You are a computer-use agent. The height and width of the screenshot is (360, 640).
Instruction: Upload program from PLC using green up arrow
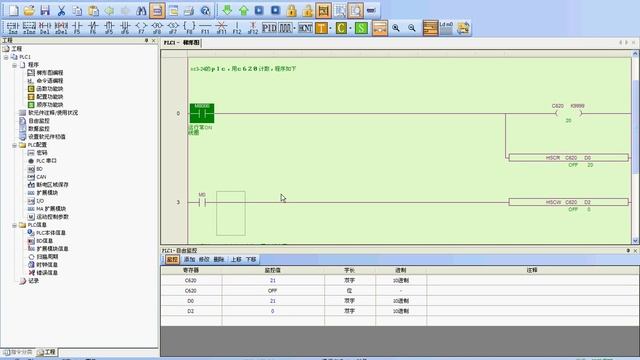pyautogui.click(x=243, y=11)
